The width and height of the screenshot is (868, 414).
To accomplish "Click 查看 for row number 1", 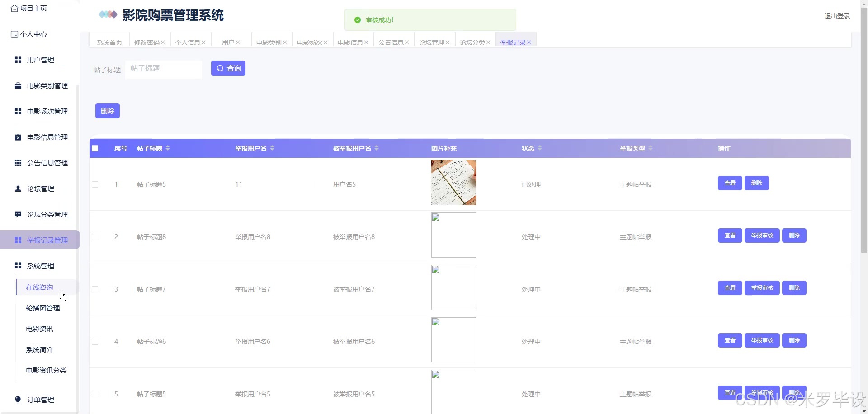I will 730,183.
